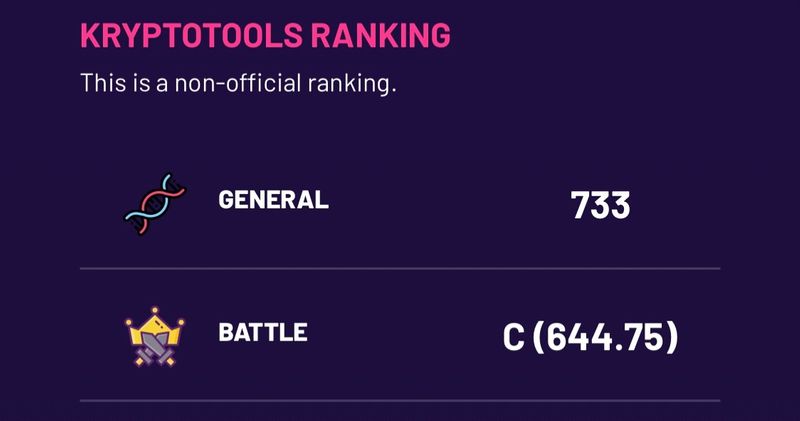800x421 pixels.
Task: Select the BATTLE ranking label
Action: click(262, 331)
